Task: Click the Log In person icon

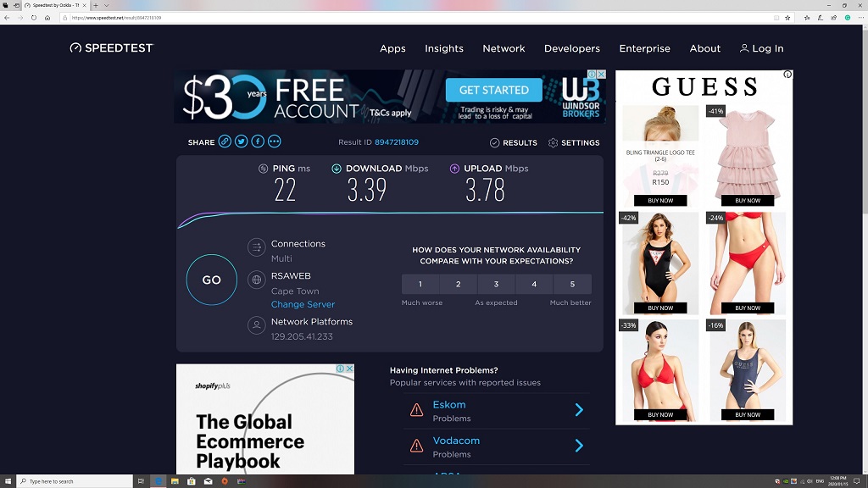Action: tap(744, 48)
